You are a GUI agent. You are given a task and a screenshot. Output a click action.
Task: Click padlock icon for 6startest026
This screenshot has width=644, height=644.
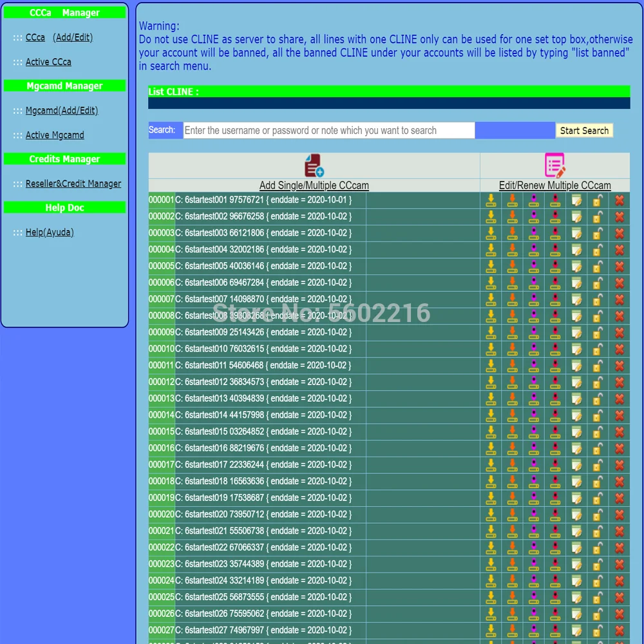point(598,614)
